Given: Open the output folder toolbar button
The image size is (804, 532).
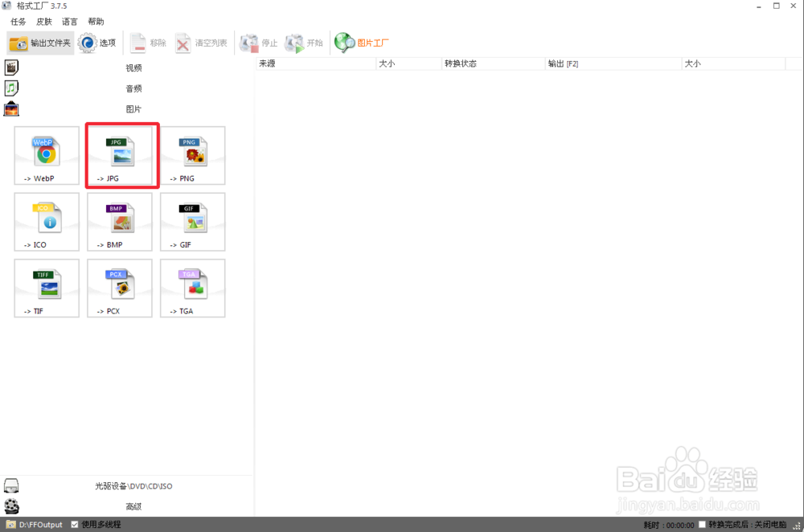Looking at the screenshot, I should click(x=40, y=43).
